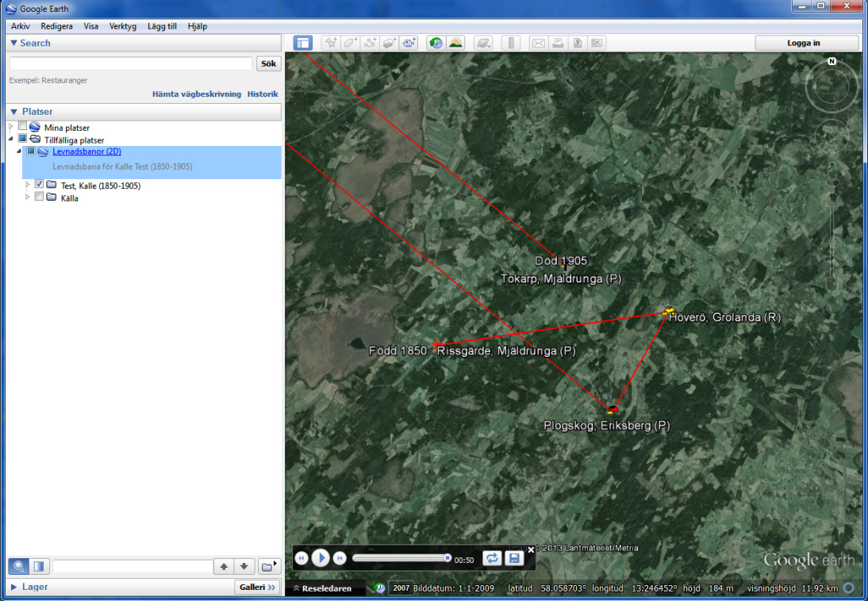Click the zoom slider on the map

click(832, 241)
